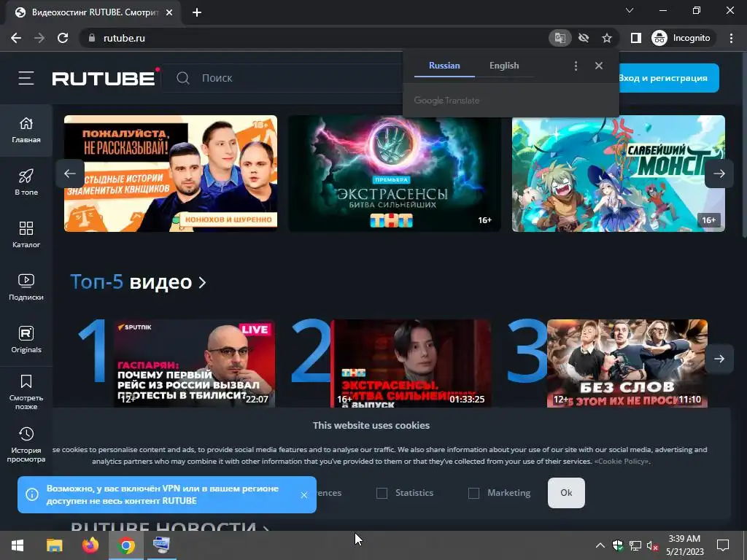Image resolution: width=747 pixels, height=560 pixels.
Task: Play the number 2 Экстрасенсы video
Action: click(x=411, y=363)
